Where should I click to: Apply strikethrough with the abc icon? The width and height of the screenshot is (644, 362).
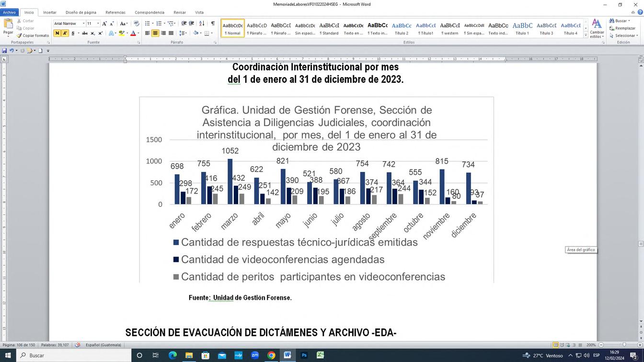85,34
